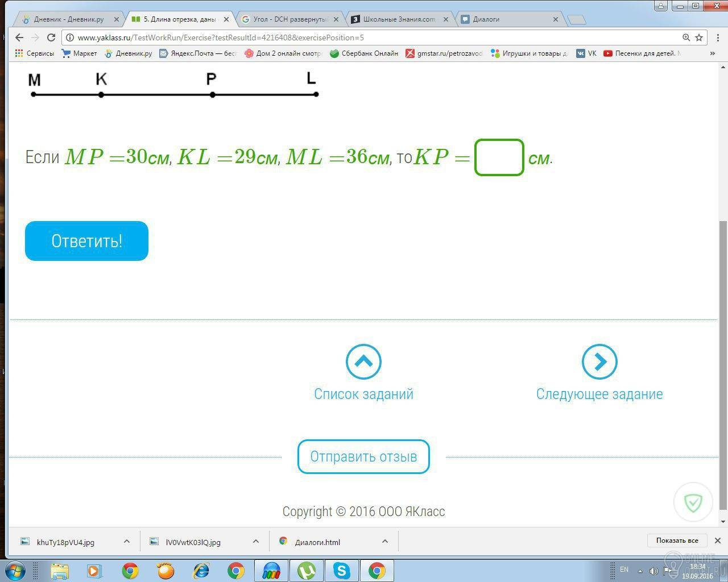Bookmark this page with star icon

(699, 38)
